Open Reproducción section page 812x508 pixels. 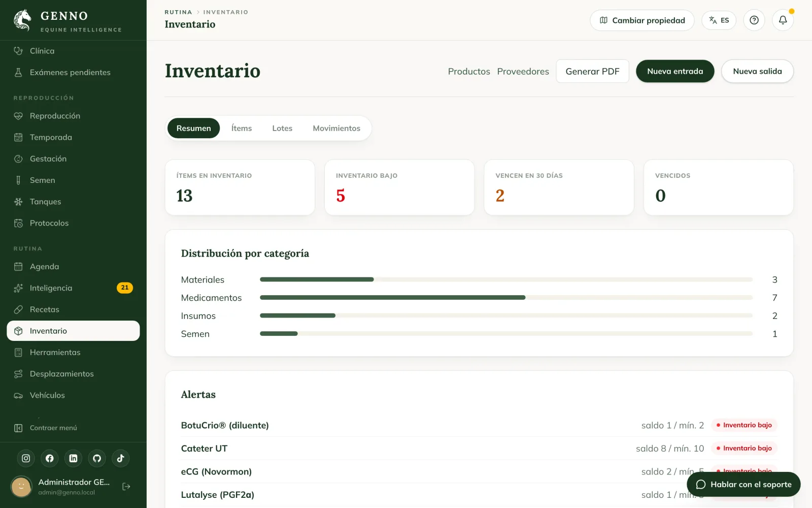click(x=73, y=116)
